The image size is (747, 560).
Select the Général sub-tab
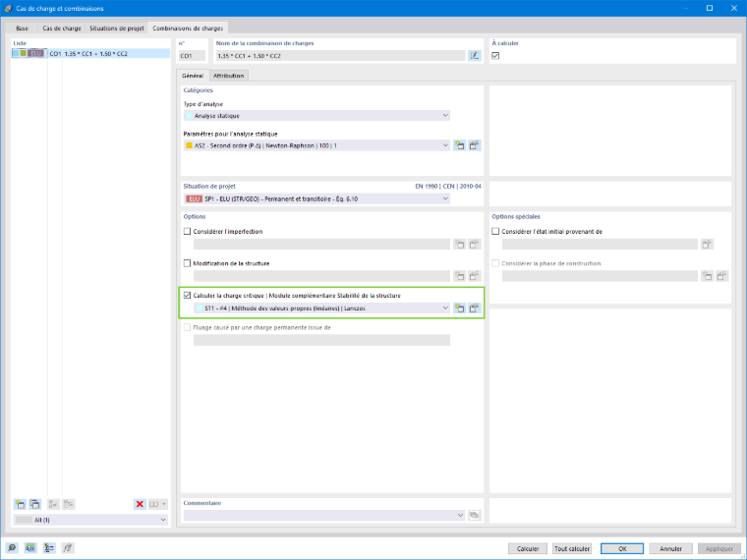pyautogui.click(x=193, y=76)
